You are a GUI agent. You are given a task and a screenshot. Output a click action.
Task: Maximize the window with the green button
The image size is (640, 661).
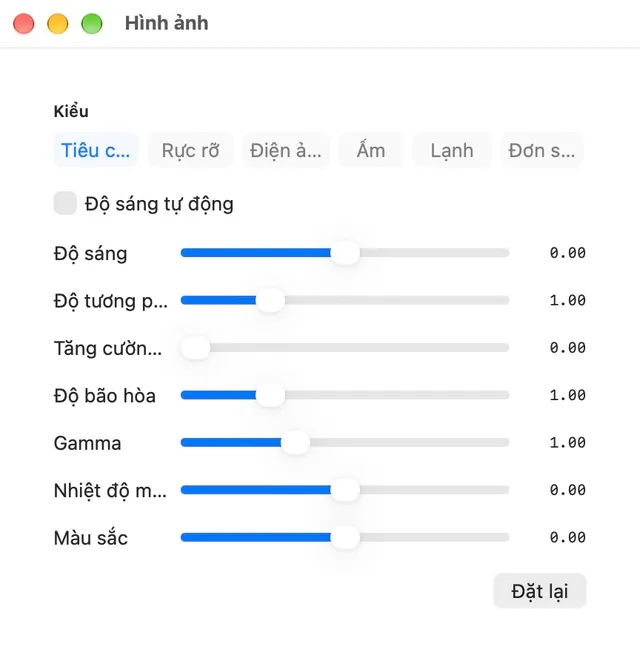(x=92, y=23)
